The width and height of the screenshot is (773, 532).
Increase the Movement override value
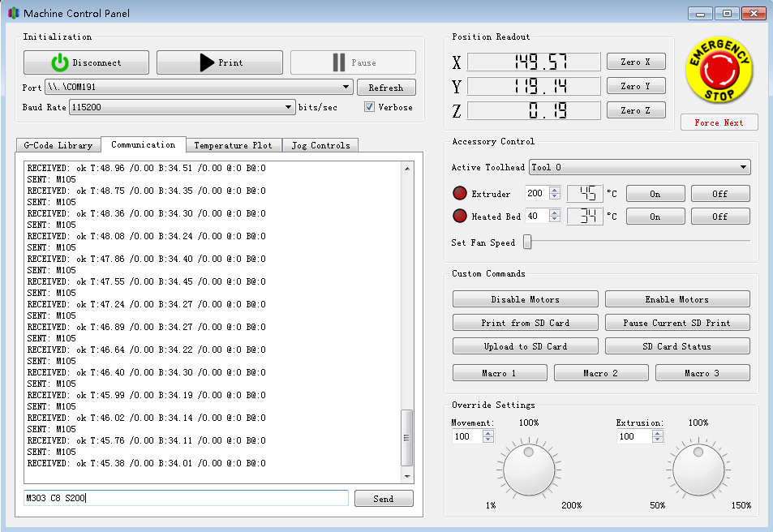pos(488,433)
